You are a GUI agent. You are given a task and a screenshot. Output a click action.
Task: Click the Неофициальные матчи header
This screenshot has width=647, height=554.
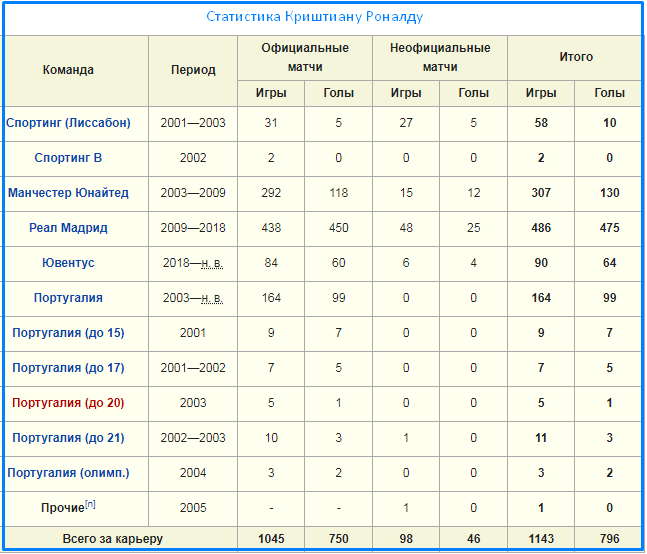pyautogui.click(x=440, y=57)
